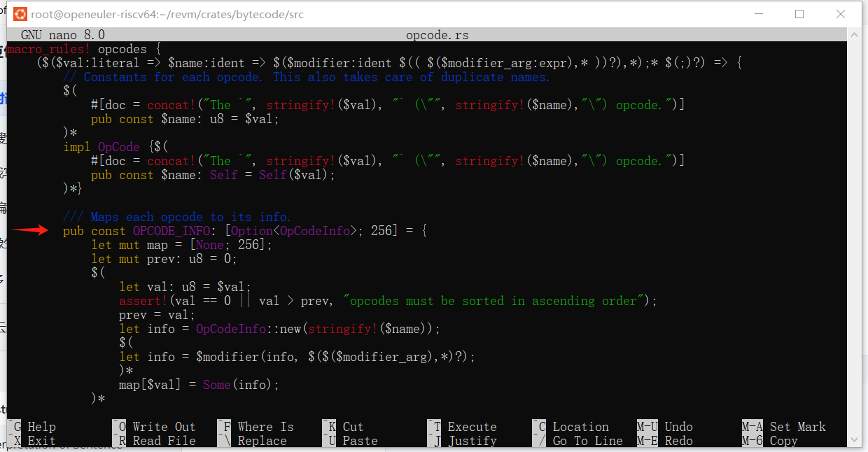868x452 pixels.
Task: Click the Go To Line shortcut
Action: (587, 441)
